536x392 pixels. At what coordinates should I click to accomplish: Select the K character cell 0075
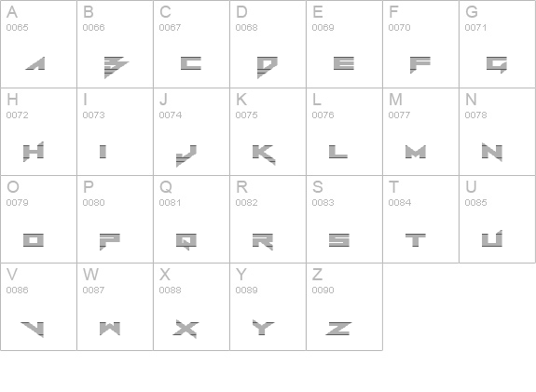click(x=268, y=132)
